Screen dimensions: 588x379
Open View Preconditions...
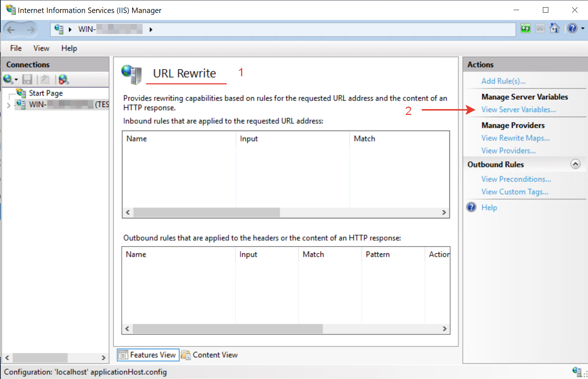pyautogui.click(x=516, y=179)
